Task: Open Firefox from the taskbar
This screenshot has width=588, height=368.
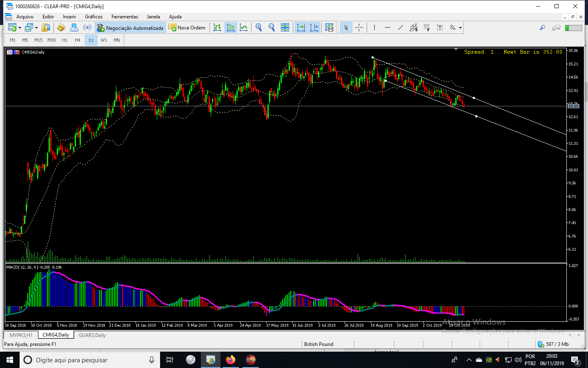Action: pos(230,360)
